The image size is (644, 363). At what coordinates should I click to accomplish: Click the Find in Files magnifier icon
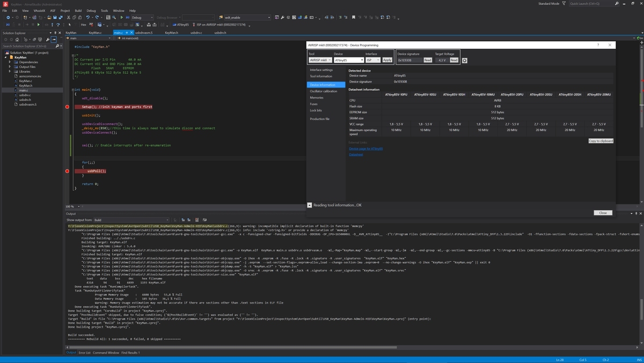[x=114, y=17]
